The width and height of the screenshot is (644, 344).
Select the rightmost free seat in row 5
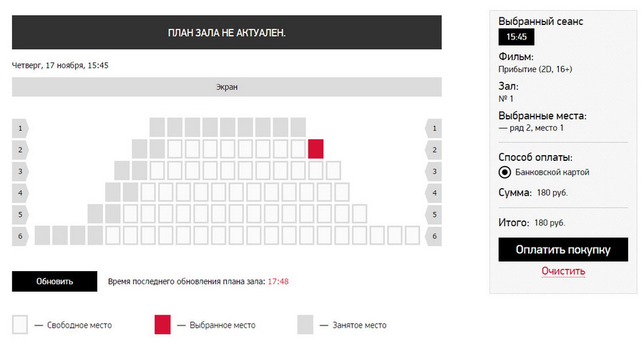359,214
